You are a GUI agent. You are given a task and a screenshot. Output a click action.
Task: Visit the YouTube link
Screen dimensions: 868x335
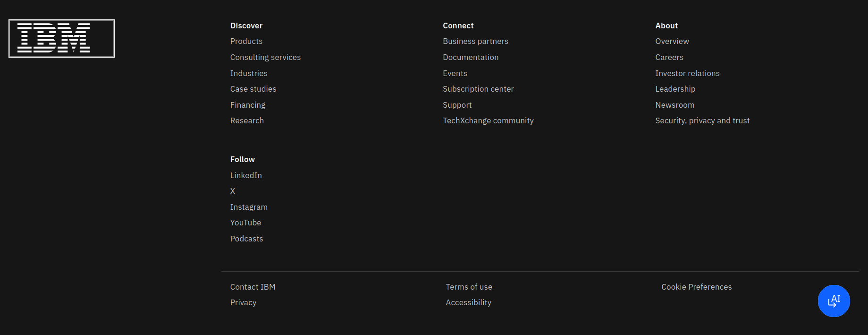[245, 223]
